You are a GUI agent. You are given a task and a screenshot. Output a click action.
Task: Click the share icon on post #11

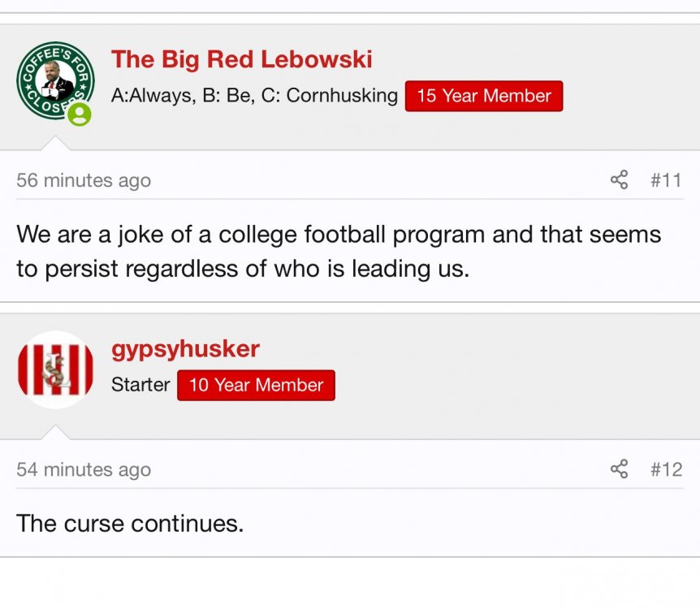[619, 179]
